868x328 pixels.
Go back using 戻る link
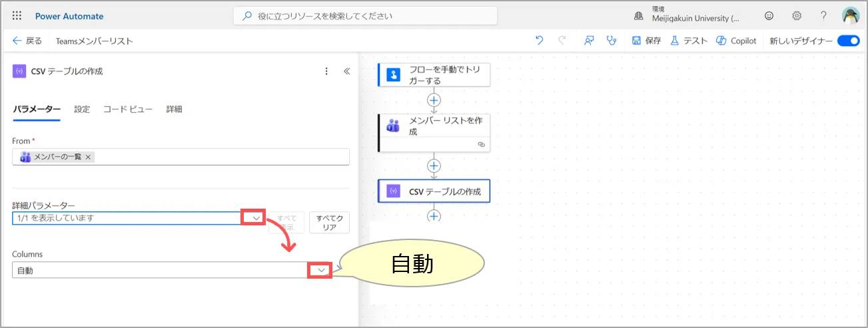click(x=27, y=41)
